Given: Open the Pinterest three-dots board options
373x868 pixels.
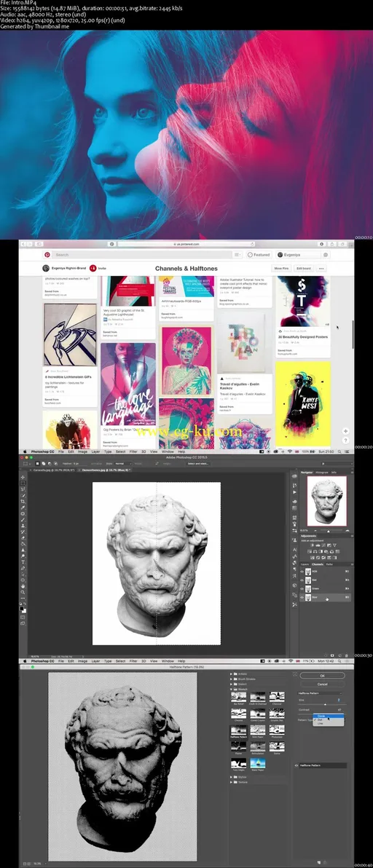Looking at the screenshot, I should [321, 268].
